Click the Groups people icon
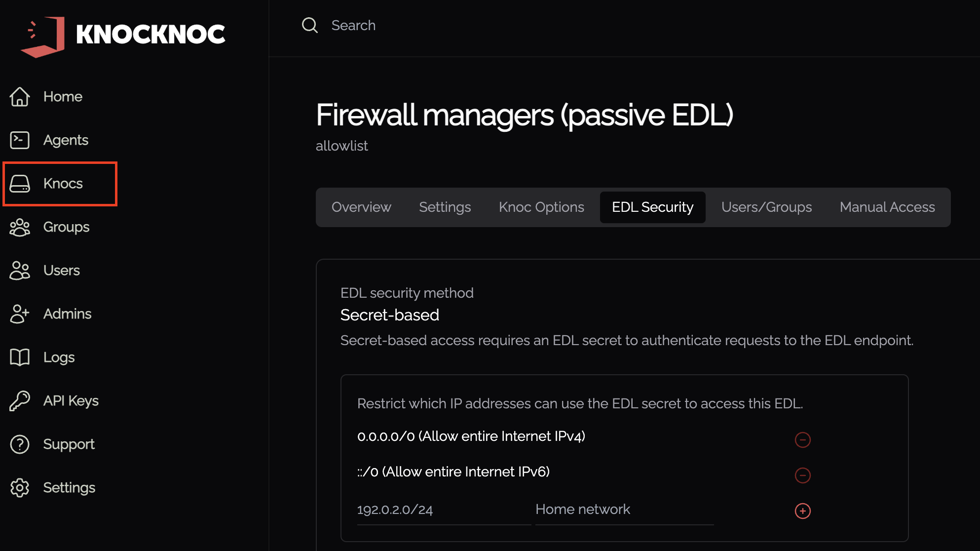 pyautogui.click(x=20, y=227)
